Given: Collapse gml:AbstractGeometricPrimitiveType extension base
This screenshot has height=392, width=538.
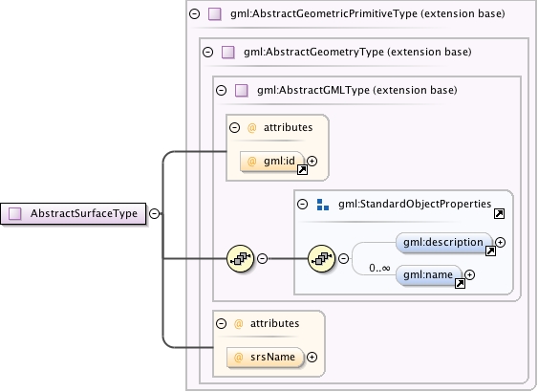Looking at the screenshot, I should pos(195,13).
